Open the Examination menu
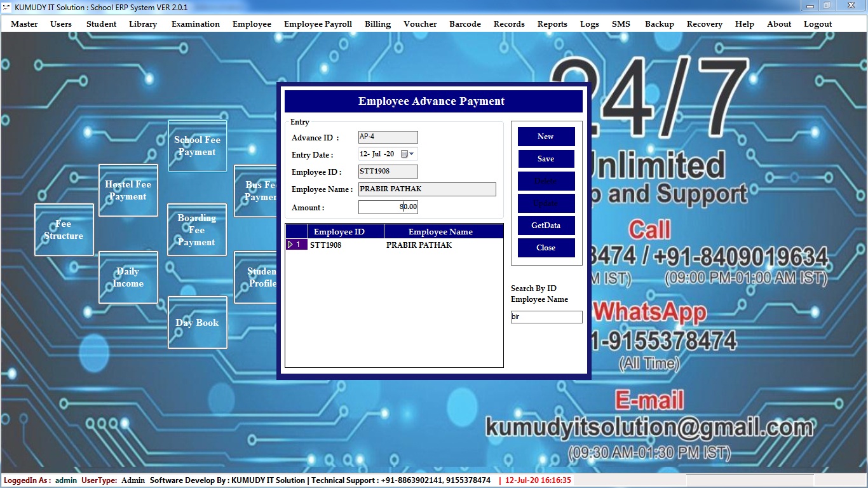This screenshot has height=488, width=868. [196, 24]
